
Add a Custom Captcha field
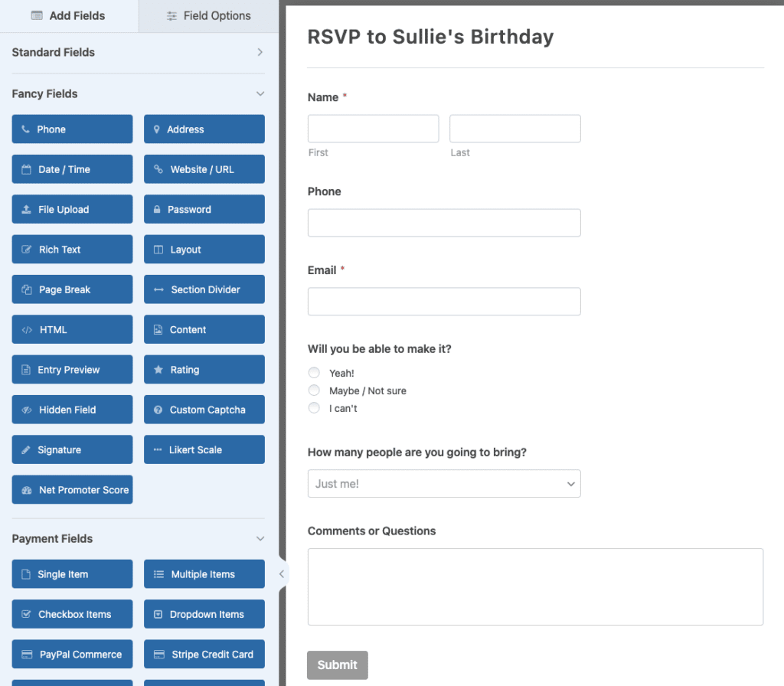204,409
